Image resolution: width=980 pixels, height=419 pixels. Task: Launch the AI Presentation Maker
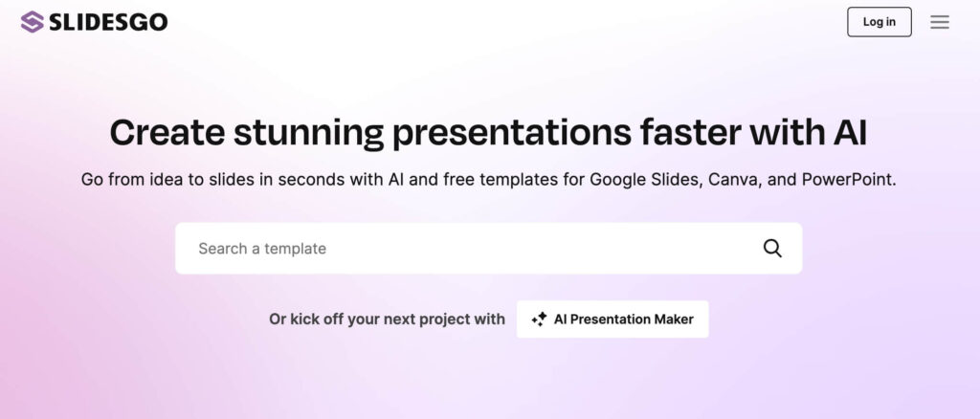[612, 320]
